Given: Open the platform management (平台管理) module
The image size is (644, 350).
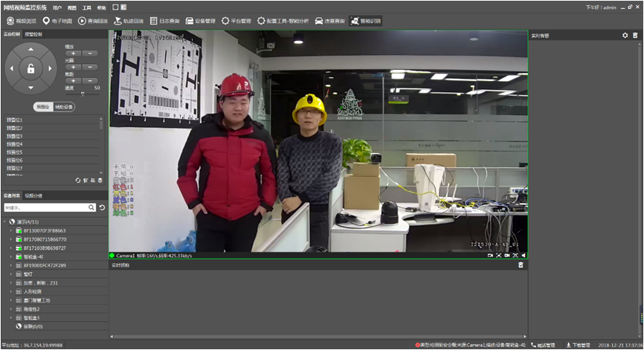Looking at the screenshot, I should pyautogui.click(x=236, y=21).
